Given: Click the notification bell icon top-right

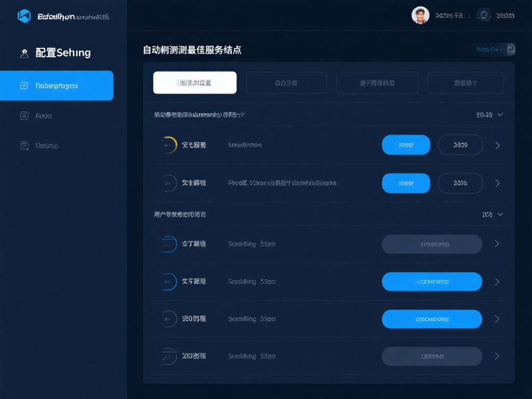Looking at the screenshot, I should pyautogui.click(x=483, y=15).
